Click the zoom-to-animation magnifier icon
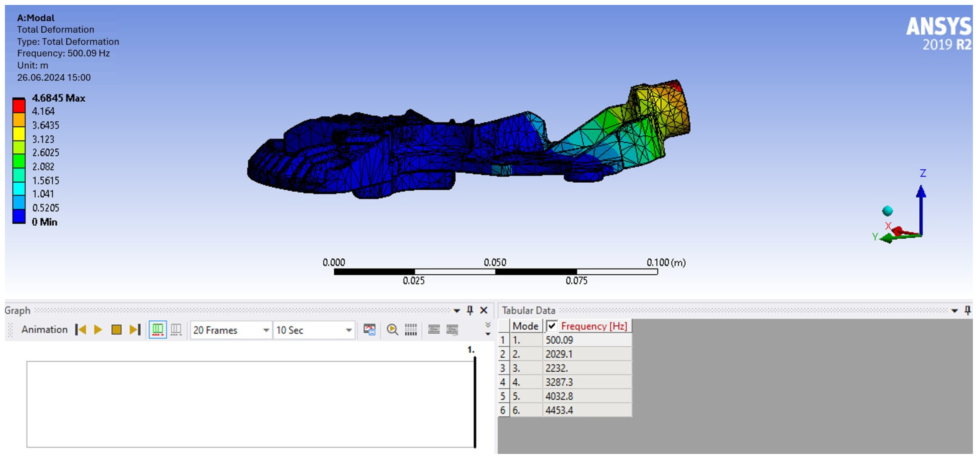Viewport: 980px width, 461px height. point(392,329)
